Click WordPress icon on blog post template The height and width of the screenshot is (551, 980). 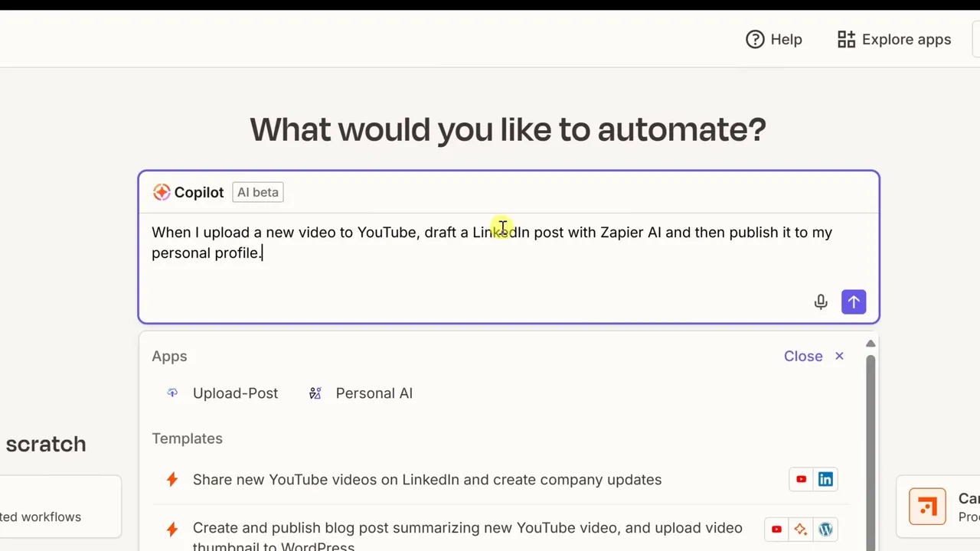point(825,529)
